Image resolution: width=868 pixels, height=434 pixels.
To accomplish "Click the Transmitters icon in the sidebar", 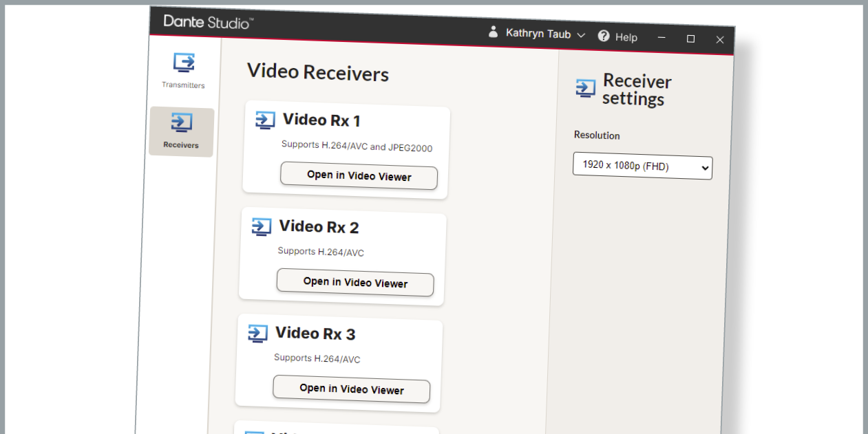I will (x=184, y=63).
